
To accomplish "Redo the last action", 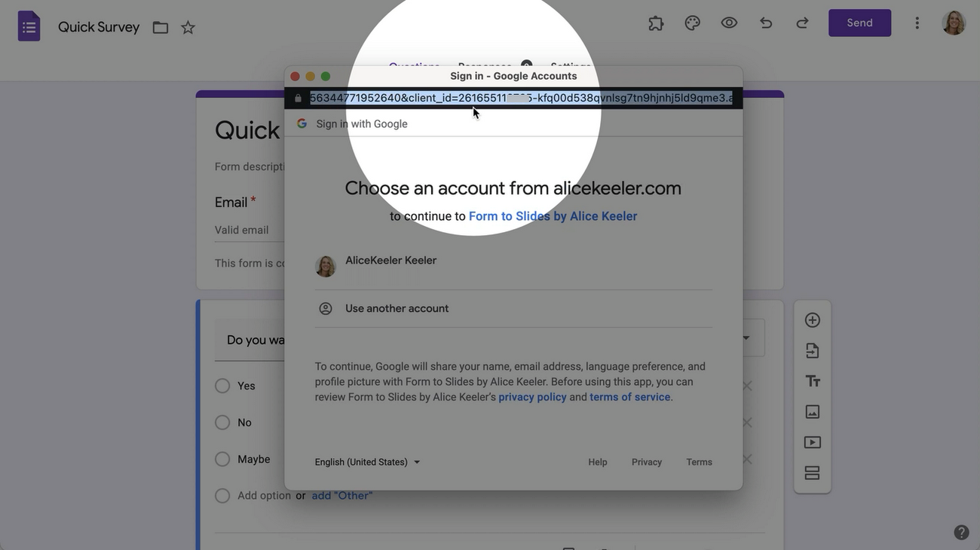I will coord(802,23).
